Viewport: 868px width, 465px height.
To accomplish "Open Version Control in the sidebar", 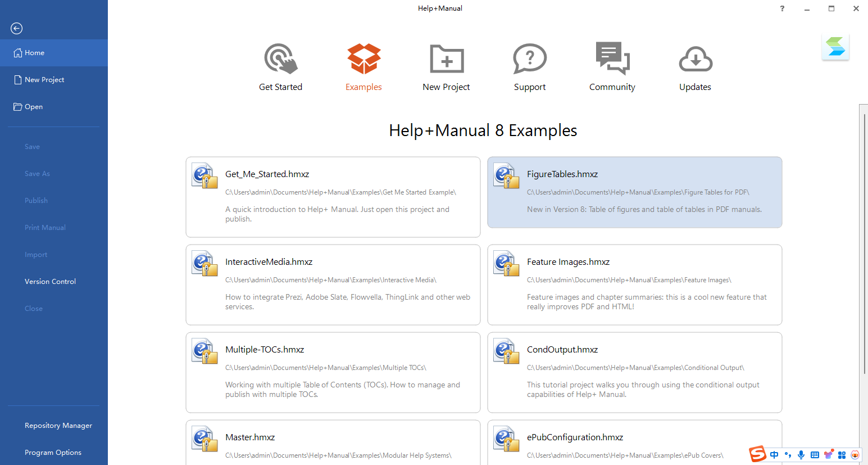I will (x=54, y=282).
